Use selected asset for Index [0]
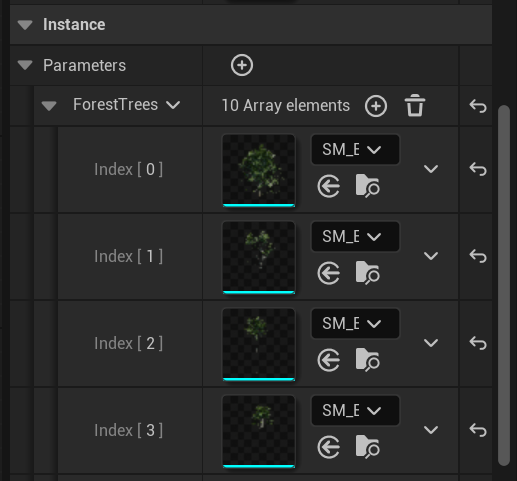The height and width of the screenshot is (481, 517). coord(329,186)
